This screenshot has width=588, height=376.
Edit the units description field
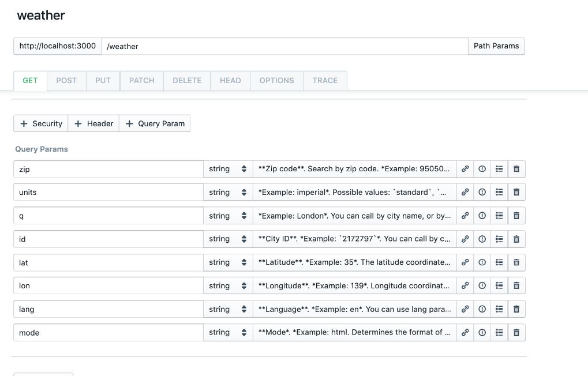coord(355,192)
